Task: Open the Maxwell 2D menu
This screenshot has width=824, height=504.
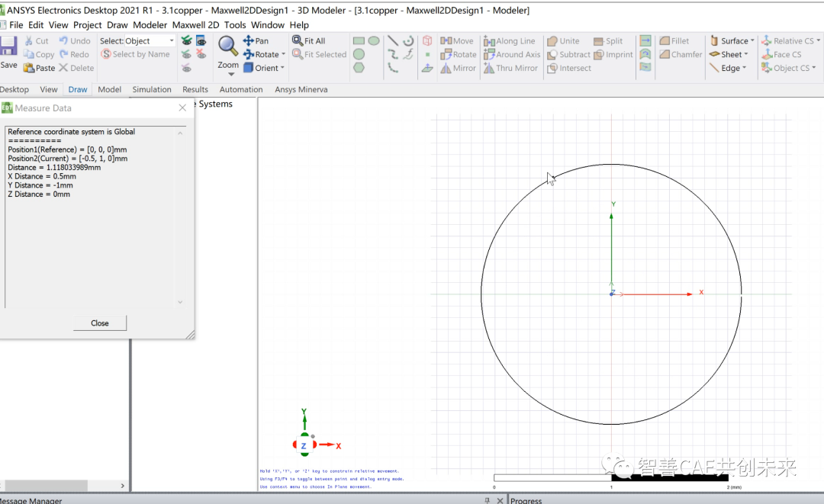Action: 195,24
